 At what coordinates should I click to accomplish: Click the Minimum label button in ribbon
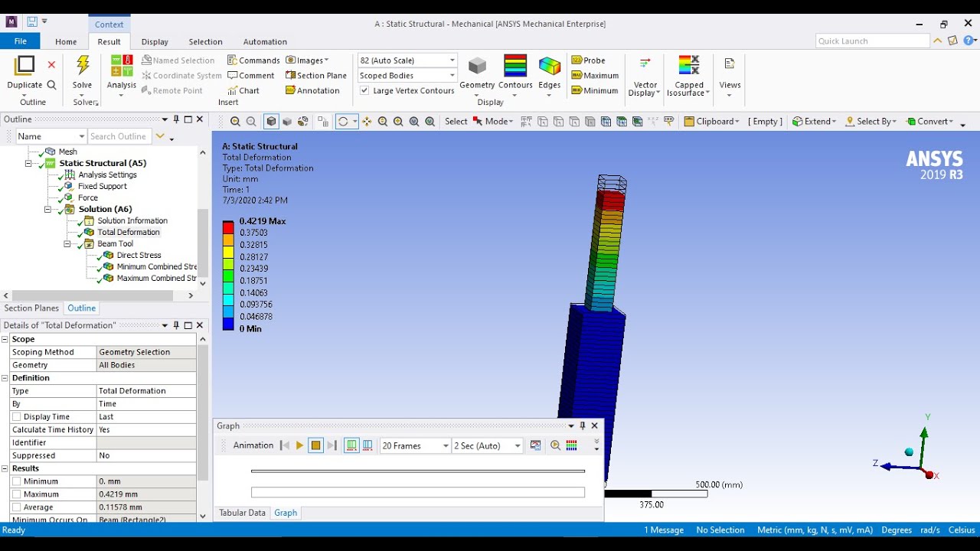point(594,90)
